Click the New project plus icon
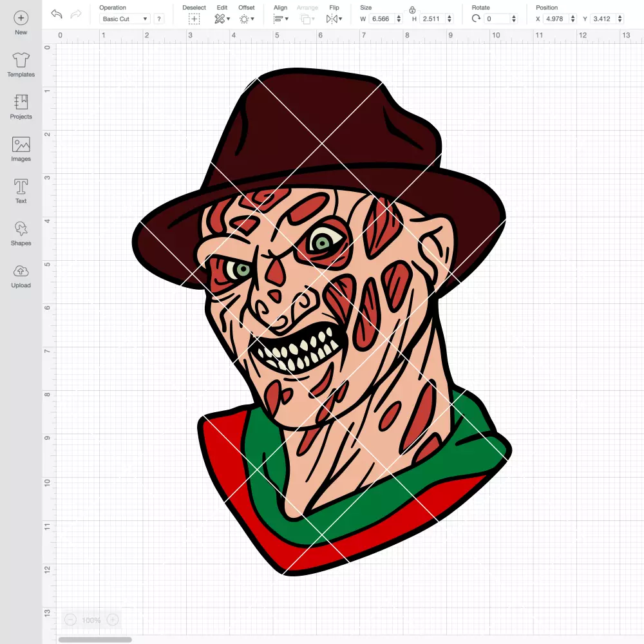The width and height of the screenshot is (644, 644). point(21,18)
